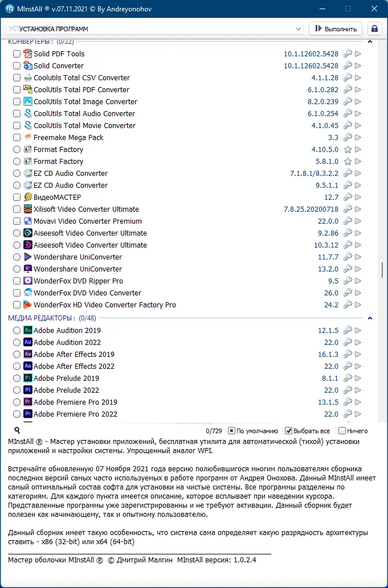Enable the Freemake Mega Pack checkbox
Screen dimensions: 388x588
pos(17,137)
